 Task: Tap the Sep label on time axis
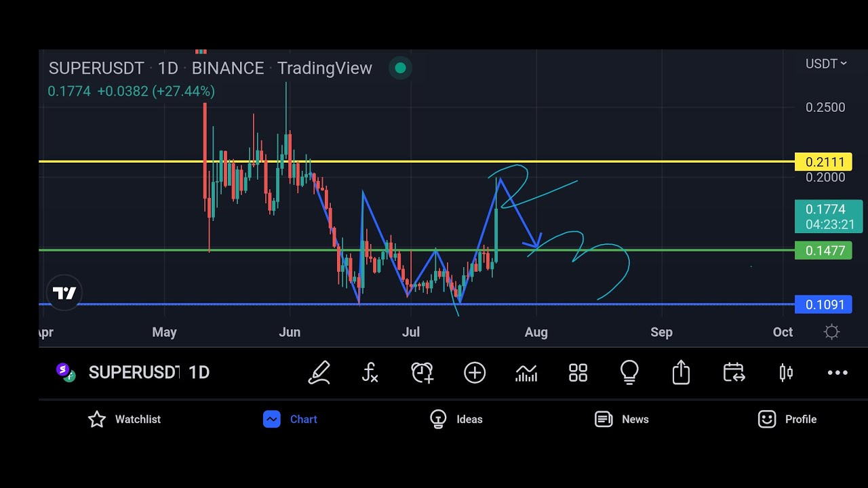[661, 332]
